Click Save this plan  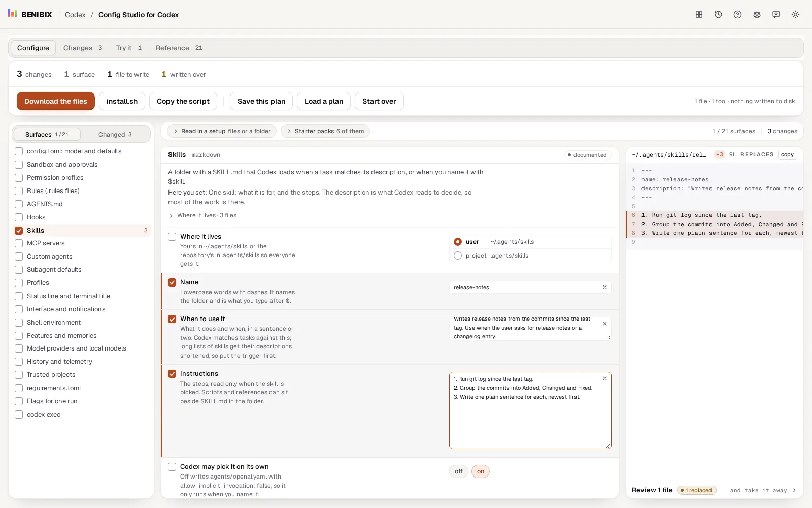261,101
